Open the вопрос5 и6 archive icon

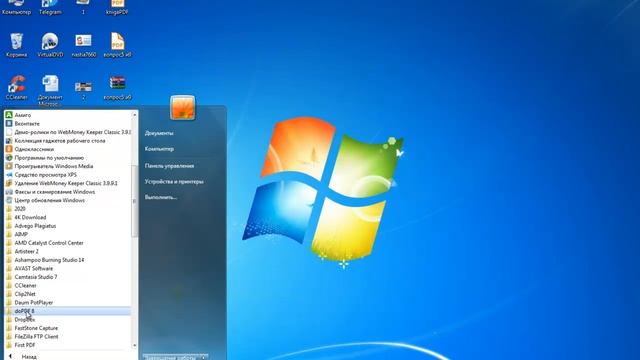tap(117, 87)
